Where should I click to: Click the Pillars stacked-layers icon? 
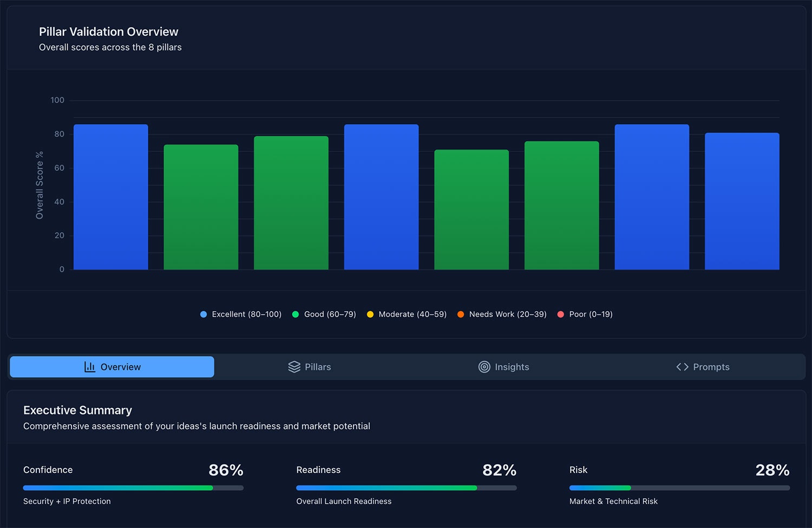coord(294,367)
